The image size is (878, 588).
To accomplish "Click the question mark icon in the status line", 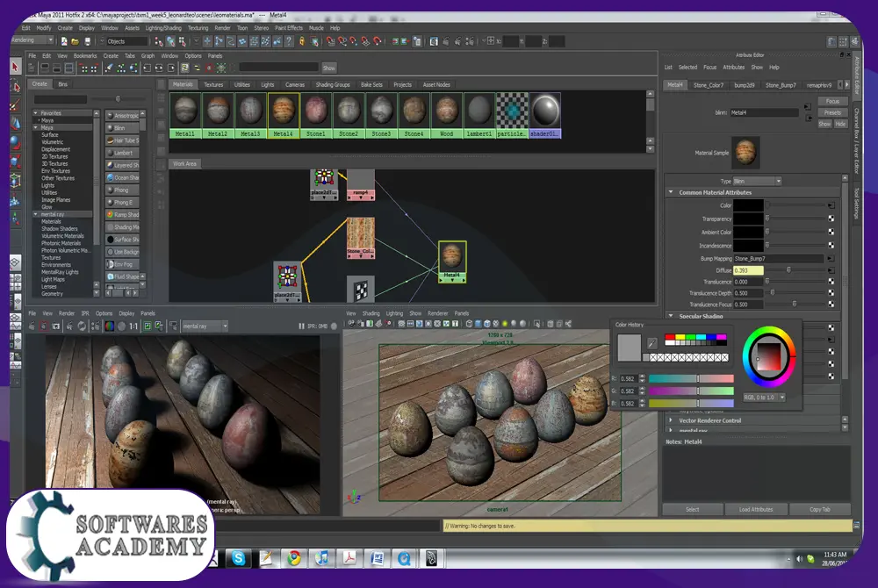I will [x=289, y=41].
